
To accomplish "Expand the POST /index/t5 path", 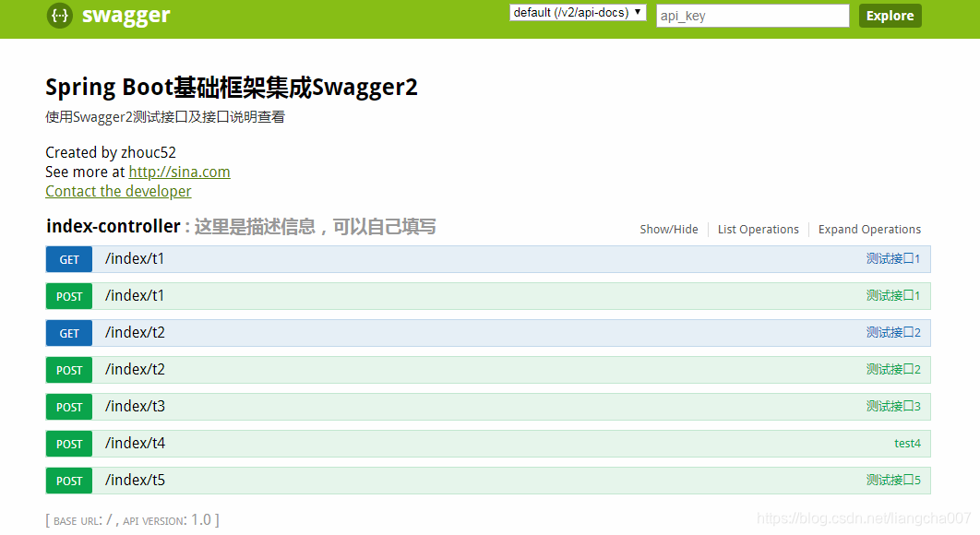I will 135,480.
